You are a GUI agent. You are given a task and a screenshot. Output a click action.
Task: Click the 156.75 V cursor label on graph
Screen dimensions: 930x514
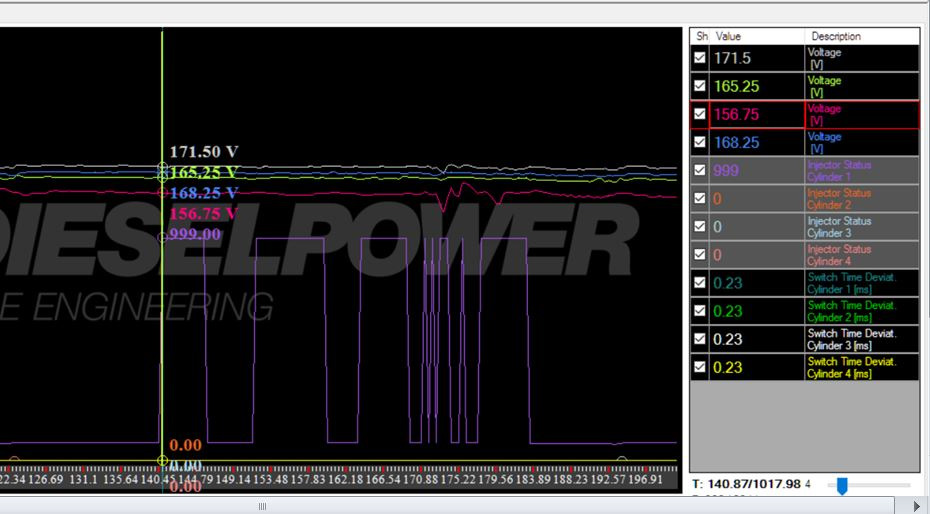tap(204, 213)
